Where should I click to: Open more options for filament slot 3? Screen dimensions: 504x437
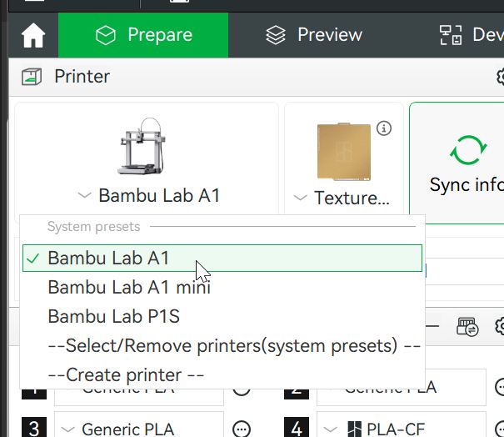point(242,429)
